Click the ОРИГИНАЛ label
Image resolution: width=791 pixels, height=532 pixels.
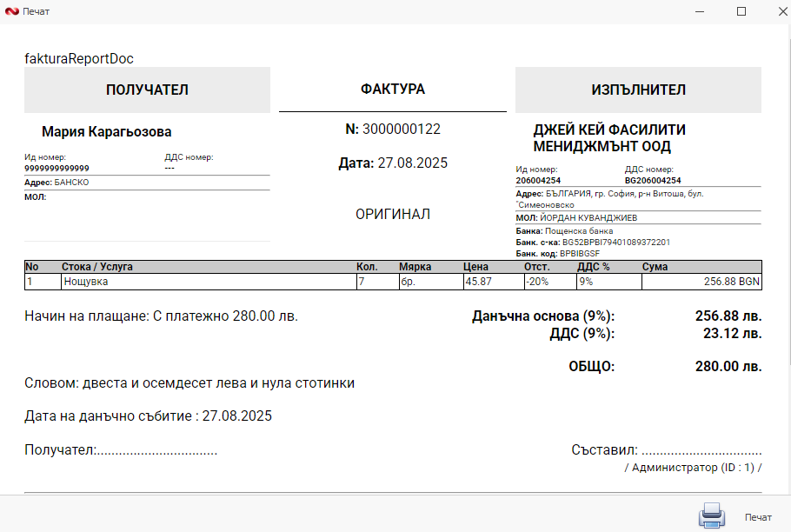(x=392, y=214)
